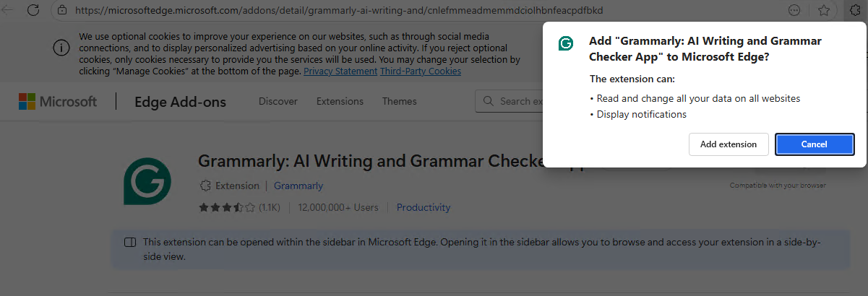
Task: Click the site lock icon in address bar
Action: tap(61, 10)
